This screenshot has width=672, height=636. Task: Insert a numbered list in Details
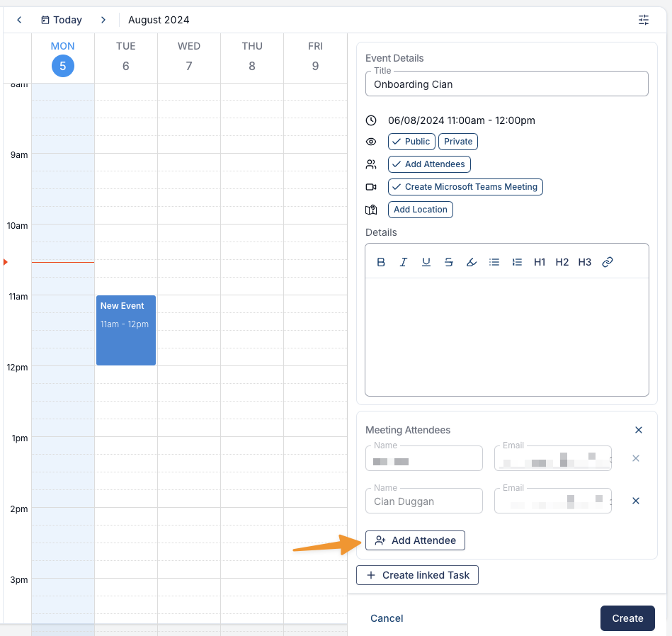tap(517, 262)
